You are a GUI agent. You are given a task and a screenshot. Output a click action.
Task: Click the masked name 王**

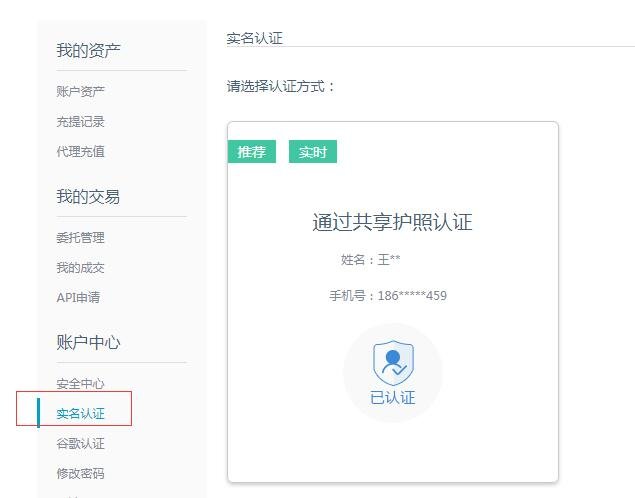(388, 260)
